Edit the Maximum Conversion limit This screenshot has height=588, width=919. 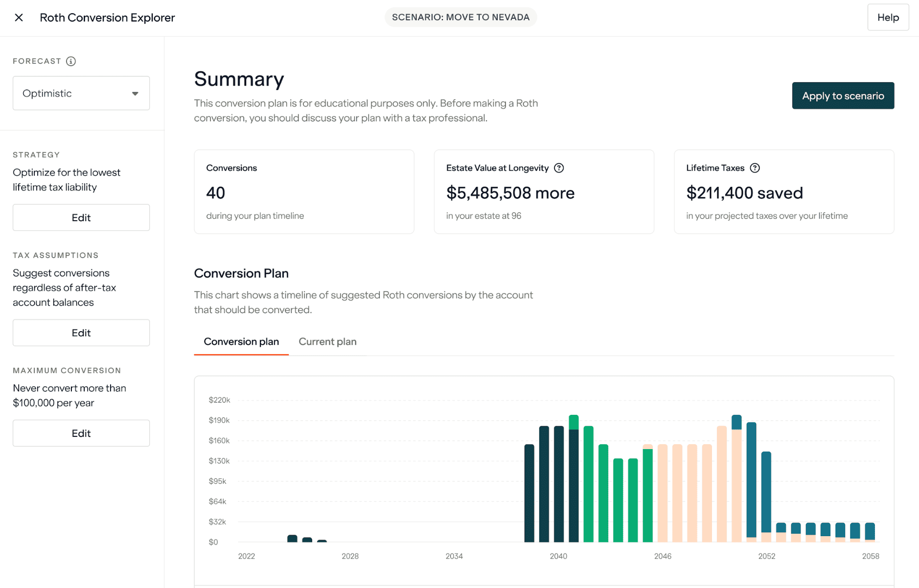click(81, 433)
